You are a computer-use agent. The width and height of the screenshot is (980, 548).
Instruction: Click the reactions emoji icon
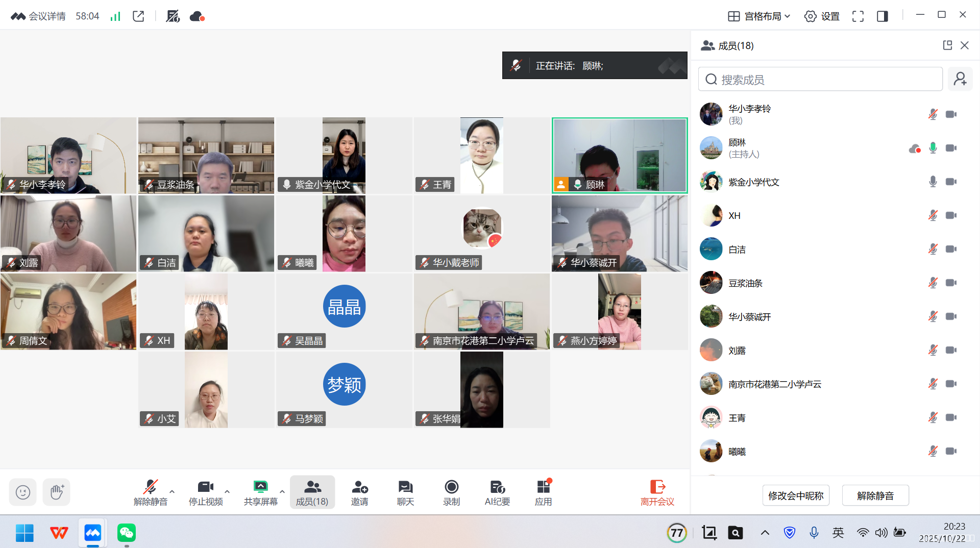[23, 492]
